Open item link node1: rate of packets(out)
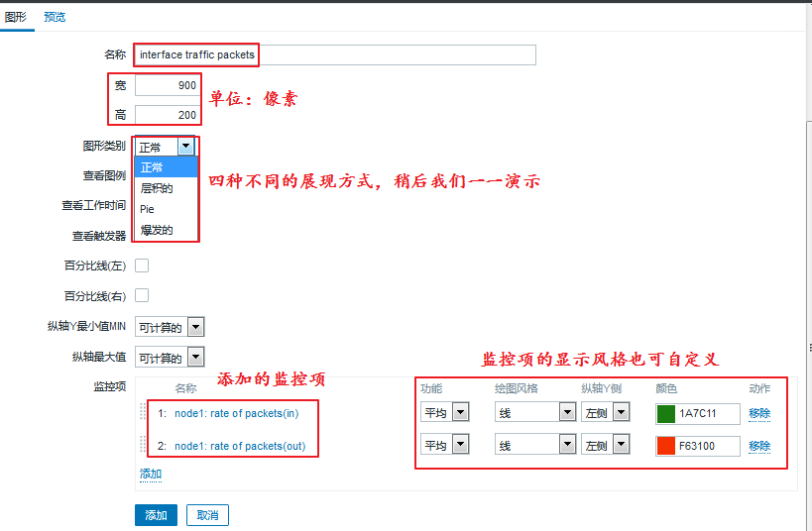Viewport: 812px width, 531px height. click(x=240, y=446)
